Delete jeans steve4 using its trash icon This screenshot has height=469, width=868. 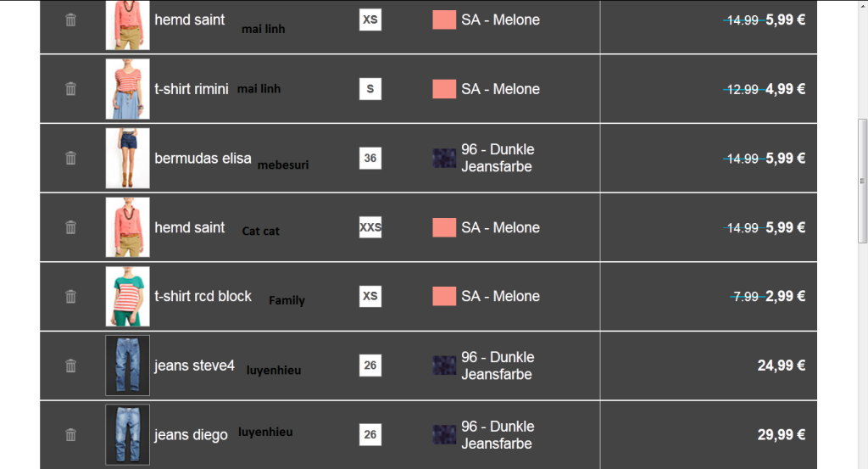(70, 366)
